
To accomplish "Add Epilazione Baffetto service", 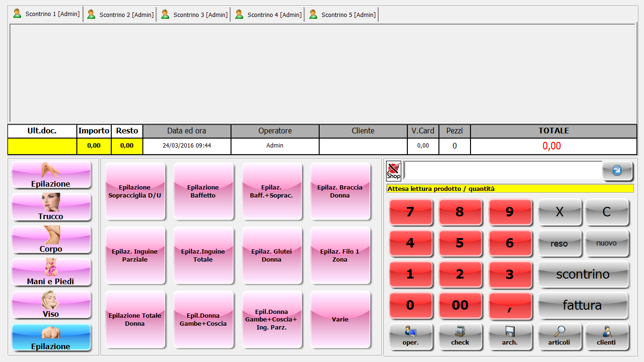I will tap(203, 191).
